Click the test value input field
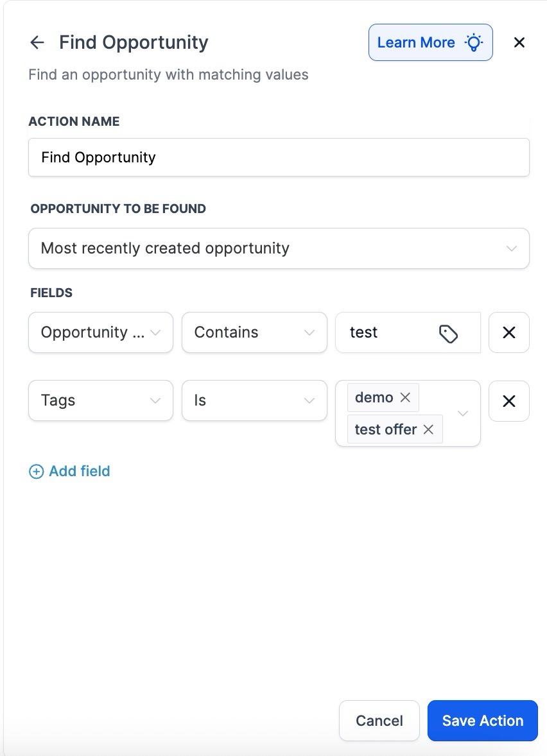 tap(385, 332)
